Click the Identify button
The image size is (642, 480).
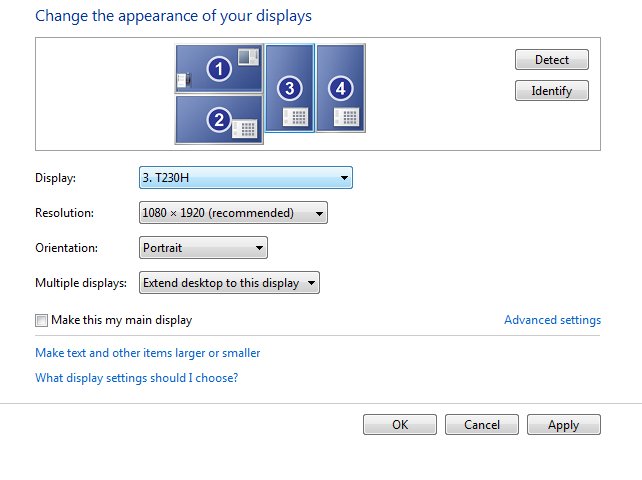click(552, 91)
